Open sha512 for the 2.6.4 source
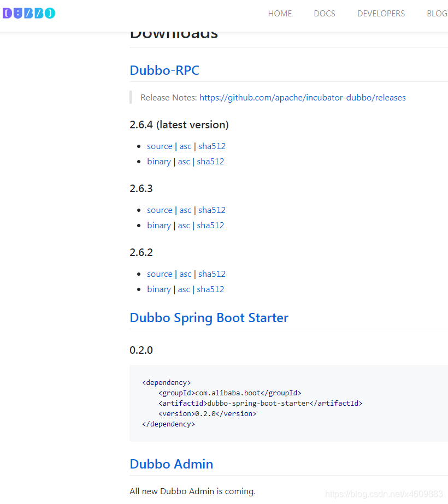 [212, 146]
